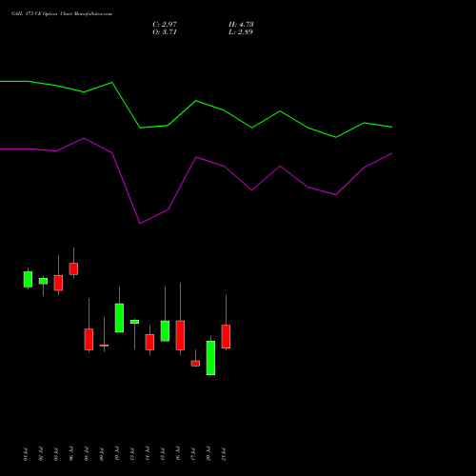Select the close value 'C: 2.97'
476x476 pixels.
165,25
